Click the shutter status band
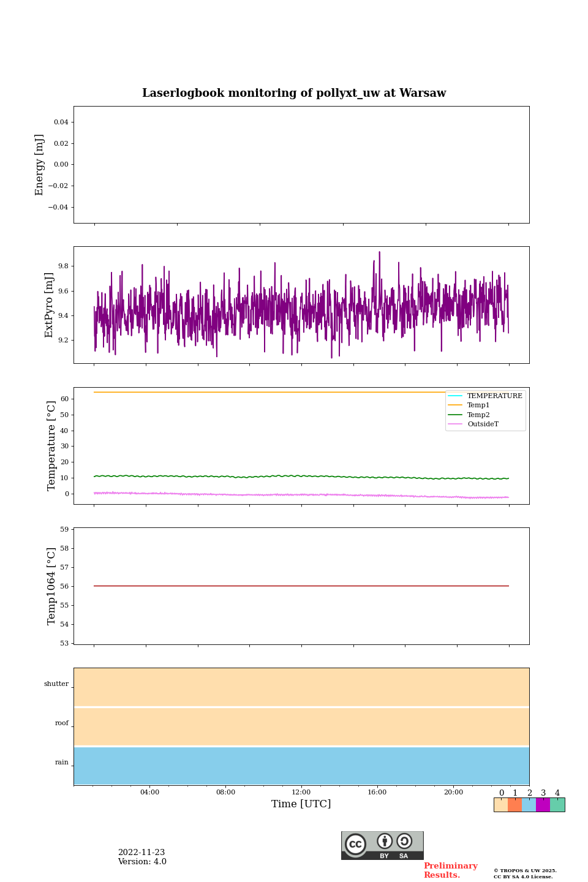Viewport: 588px width, 882px height. (x=301, y=687)
